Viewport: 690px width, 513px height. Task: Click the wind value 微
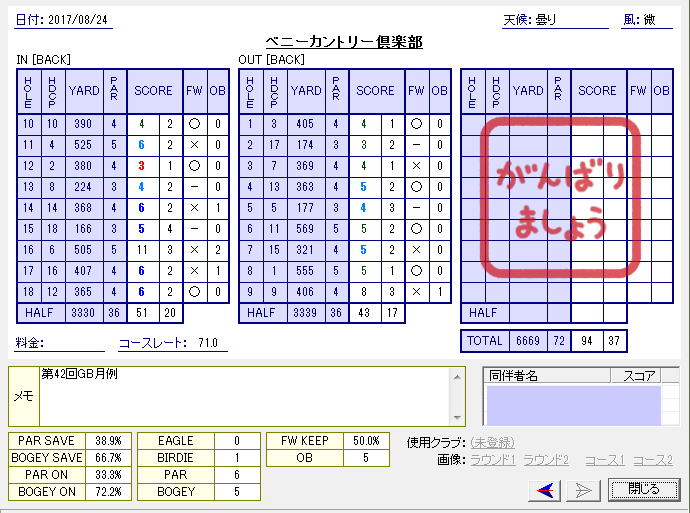(x=650, y=20)
